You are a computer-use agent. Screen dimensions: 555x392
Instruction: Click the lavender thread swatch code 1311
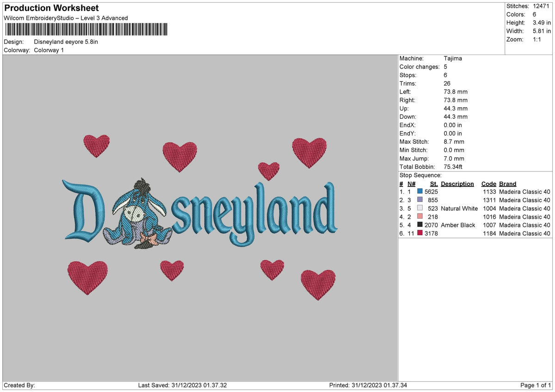[420, 200]
